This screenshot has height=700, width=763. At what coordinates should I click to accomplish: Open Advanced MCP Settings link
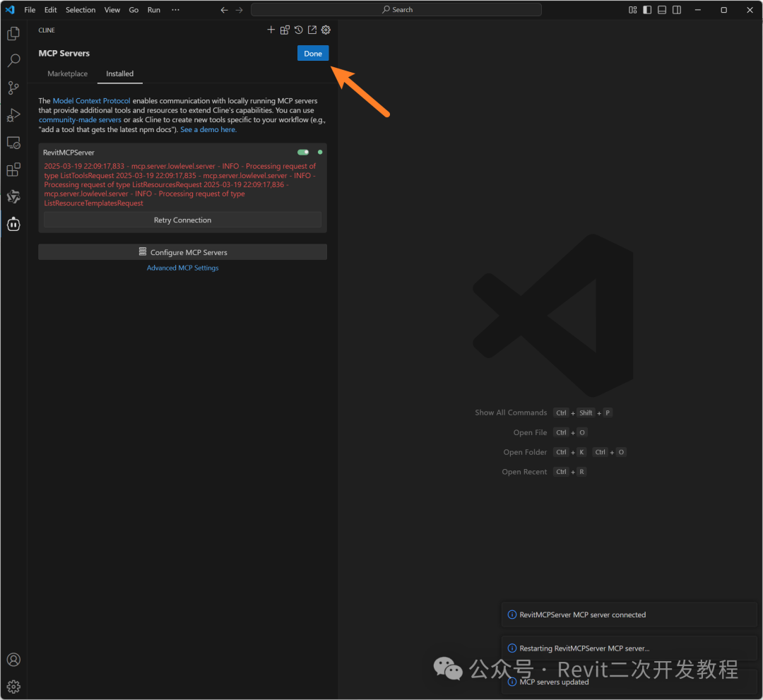coord(182,268)
